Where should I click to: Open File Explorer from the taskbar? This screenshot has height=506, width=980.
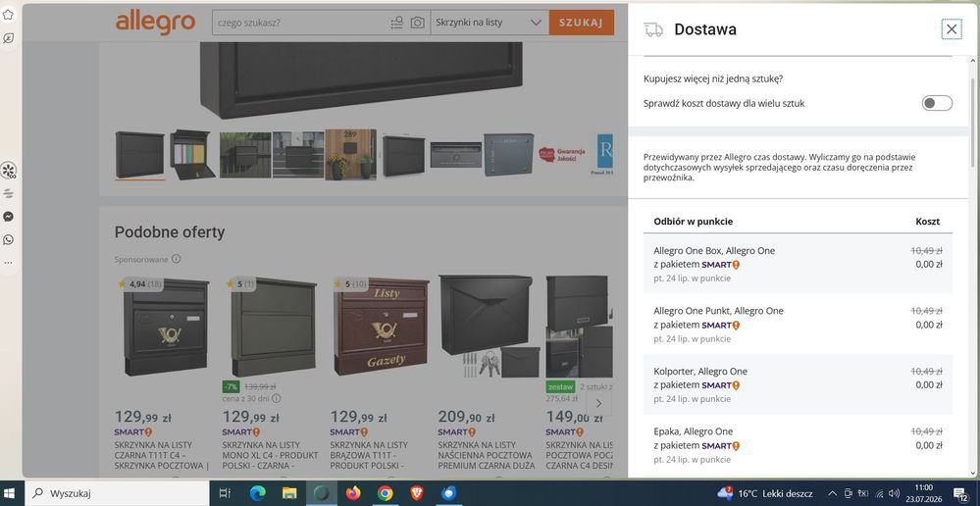[289, 493]
